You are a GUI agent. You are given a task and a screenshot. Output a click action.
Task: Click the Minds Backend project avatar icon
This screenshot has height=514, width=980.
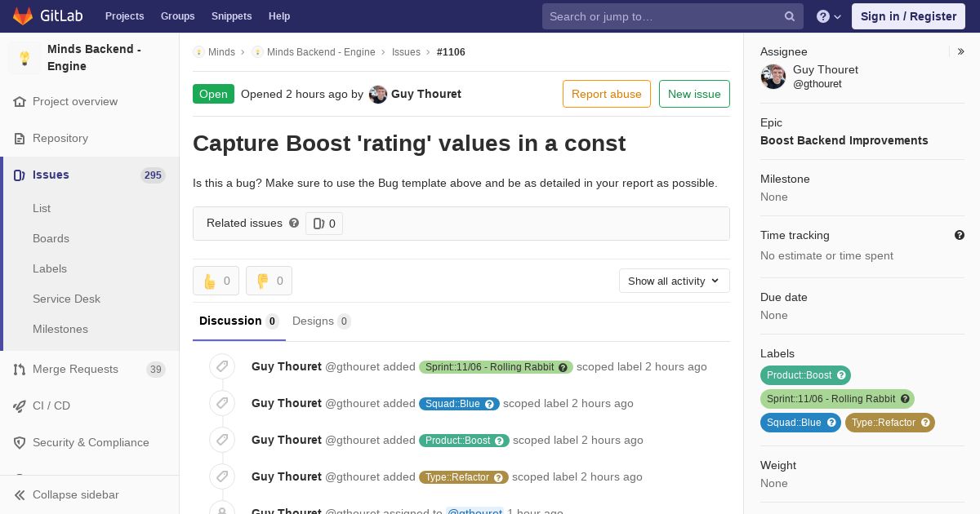tap(24, 58)
